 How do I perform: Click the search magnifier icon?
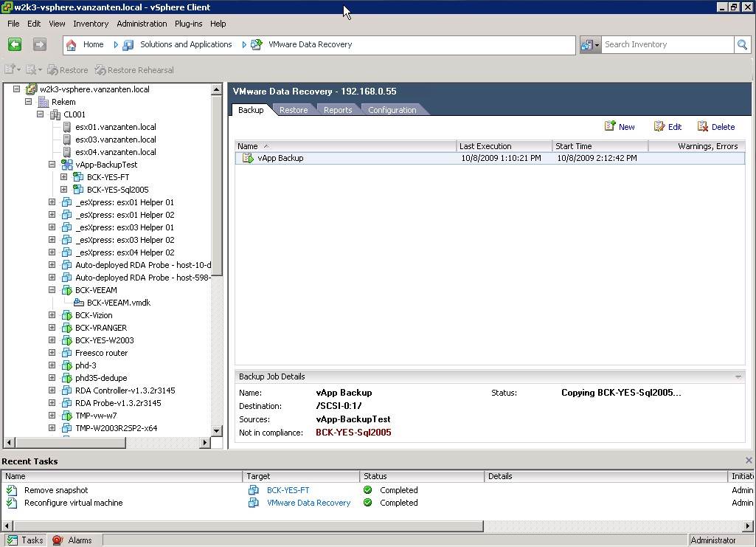pyautogui.click(x=742, y=45)
